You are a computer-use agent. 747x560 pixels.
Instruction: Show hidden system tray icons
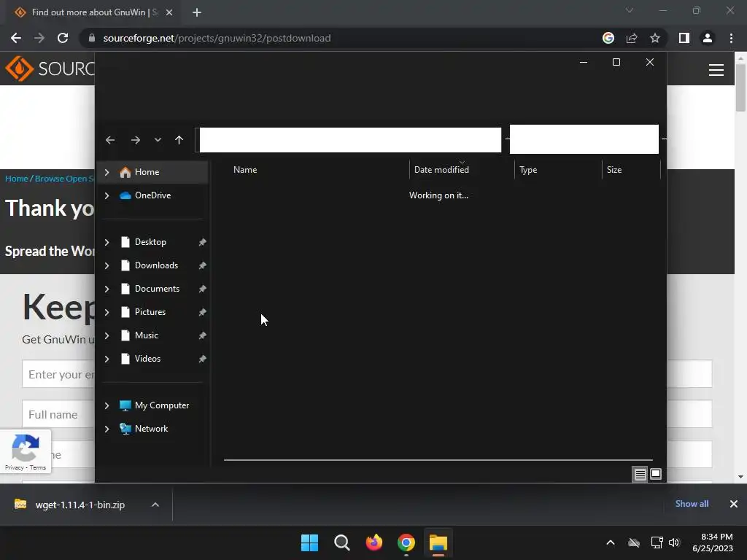pyautogui.click(x=611, y=542)
